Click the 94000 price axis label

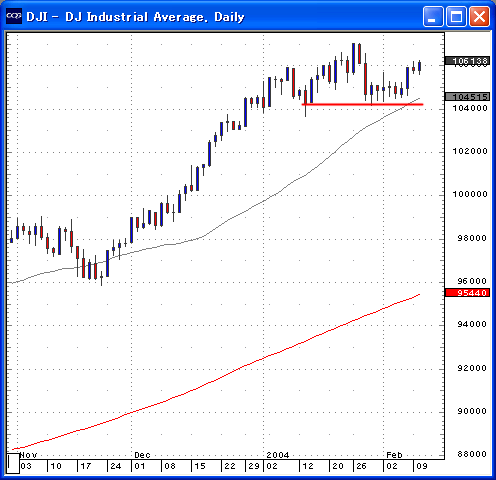click(472, 324)
